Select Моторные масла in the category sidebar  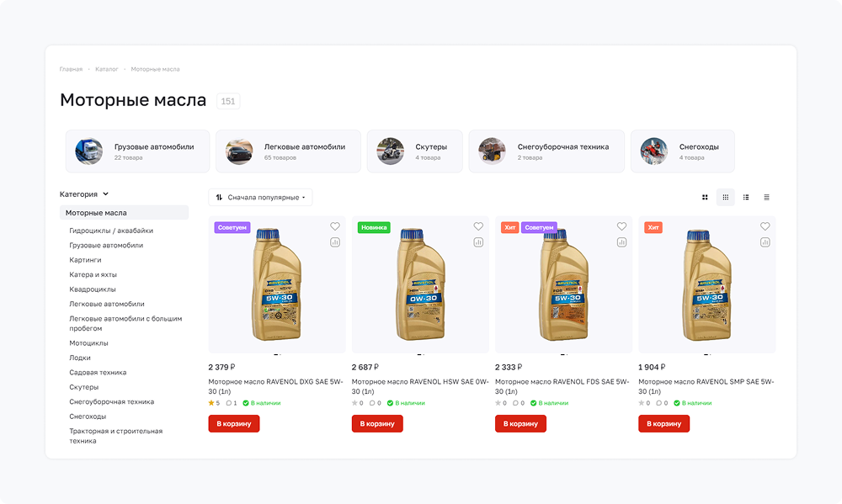coord(124,213)
